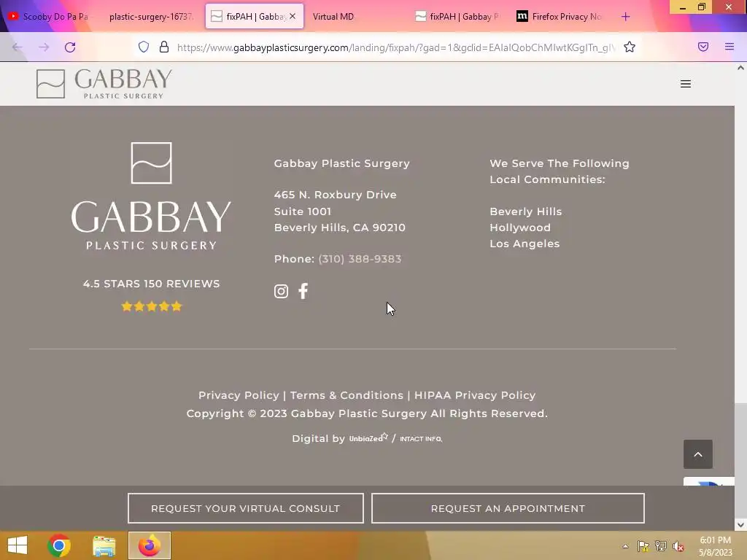Click Request Your Virtual Consult button
Image resolution: width=747 pixels, height=560 pixels.
246,508
